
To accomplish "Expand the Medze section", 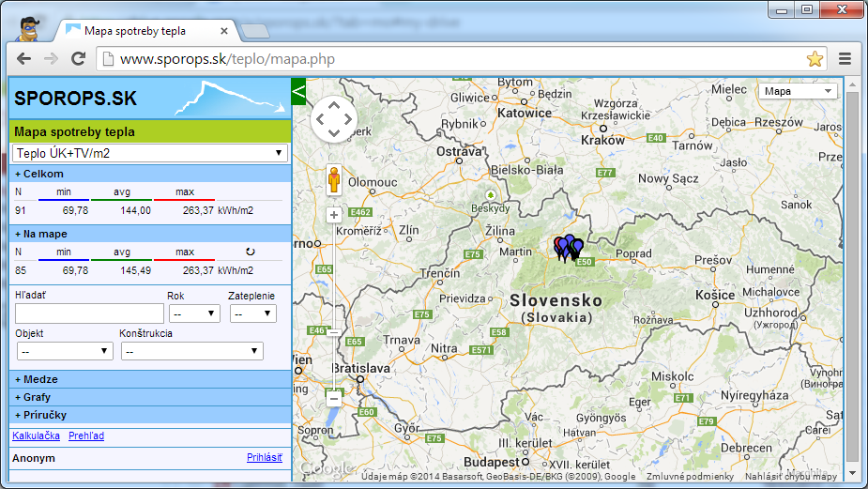I will (x=37, y=379).
